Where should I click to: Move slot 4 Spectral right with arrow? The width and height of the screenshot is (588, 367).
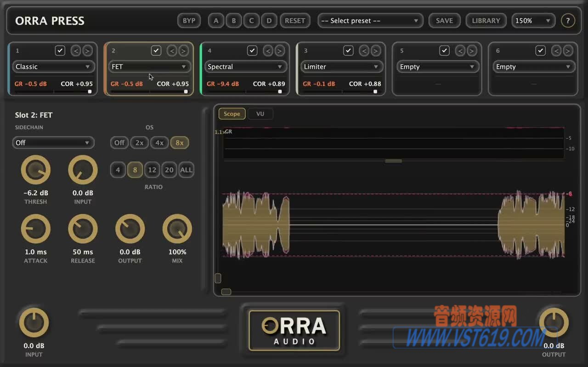[279, 51]
